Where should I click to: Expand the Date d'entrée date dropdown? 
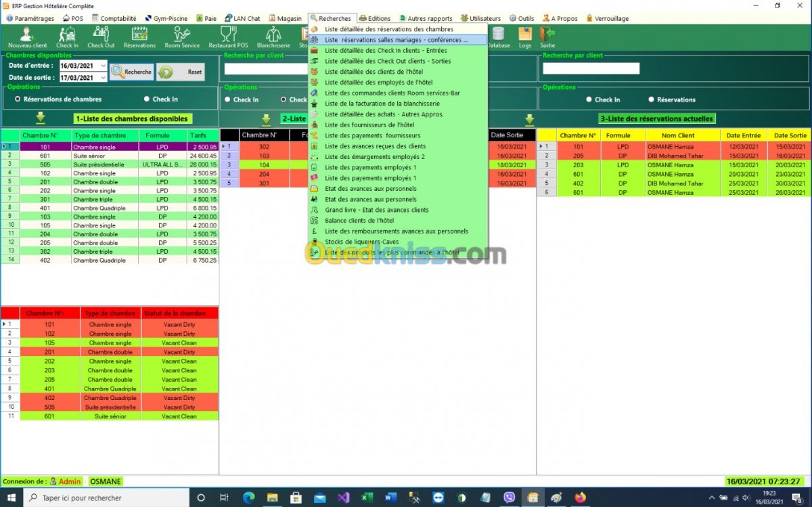[x=103, y=66]
